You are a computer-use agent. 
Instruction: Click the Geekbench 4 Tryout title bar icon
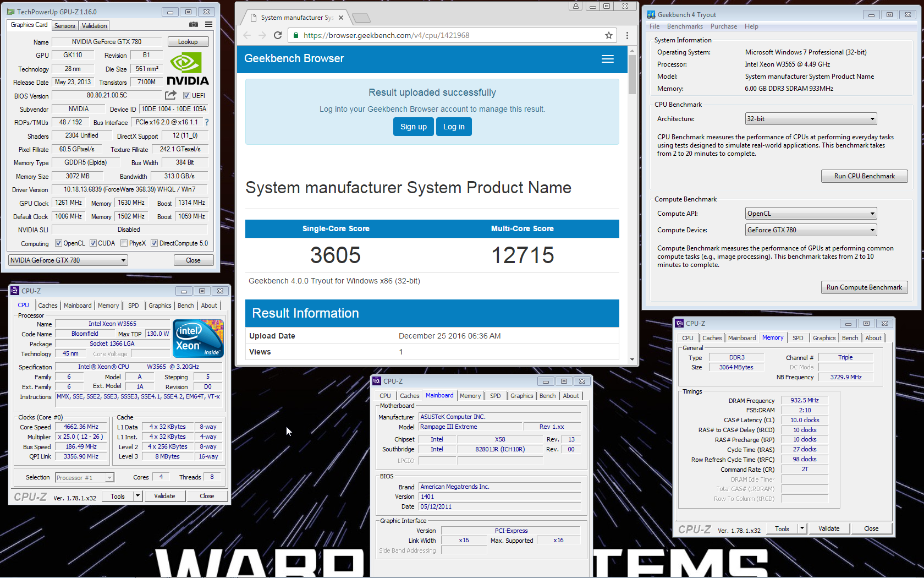651,15
